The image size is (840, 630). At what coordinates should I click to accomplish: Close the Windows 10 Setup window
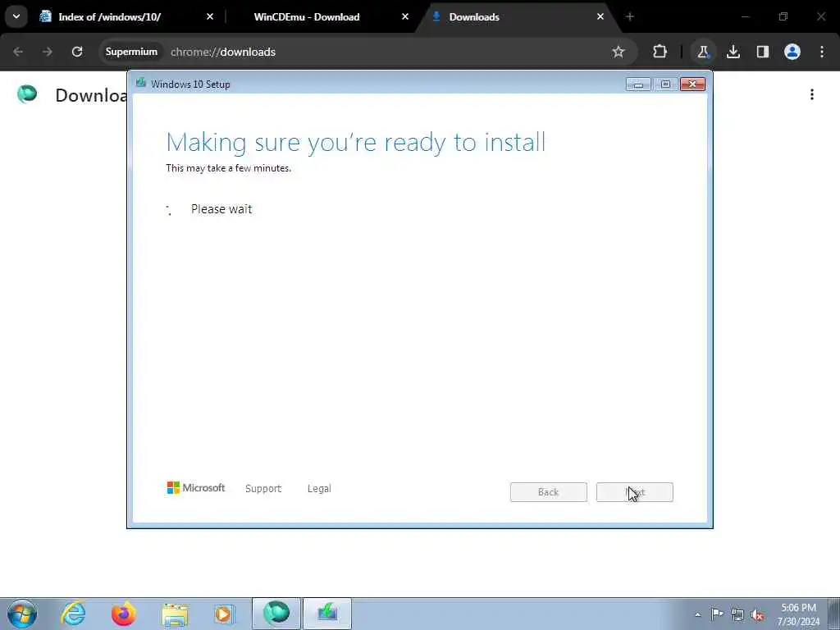click(x=692, y=84)
